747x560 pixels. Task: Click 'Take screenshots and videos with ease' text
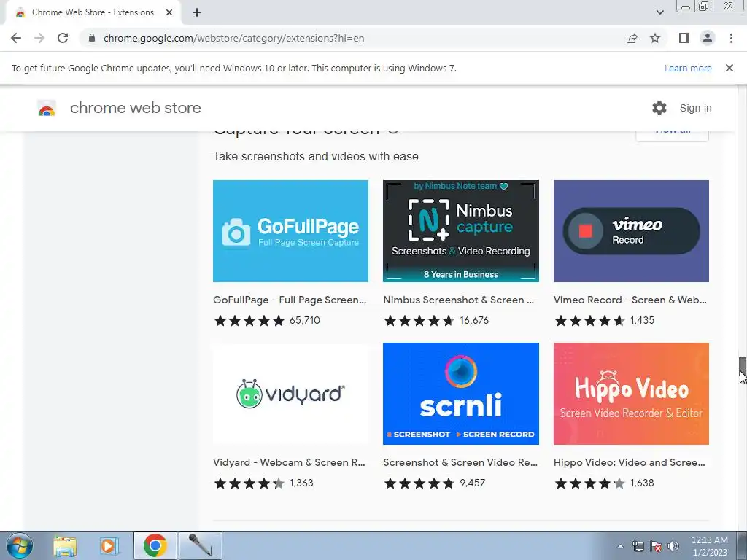(316, 157)
